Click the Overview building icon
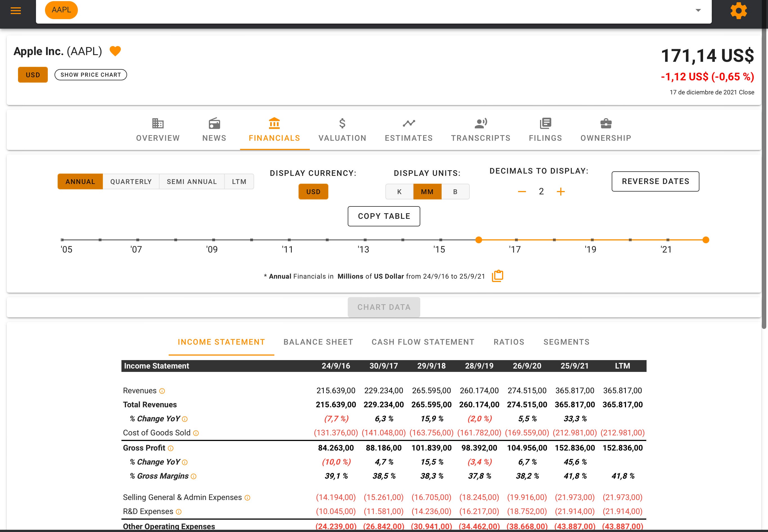Viewport: 768px width, 532px height. (x=158, y=123)
